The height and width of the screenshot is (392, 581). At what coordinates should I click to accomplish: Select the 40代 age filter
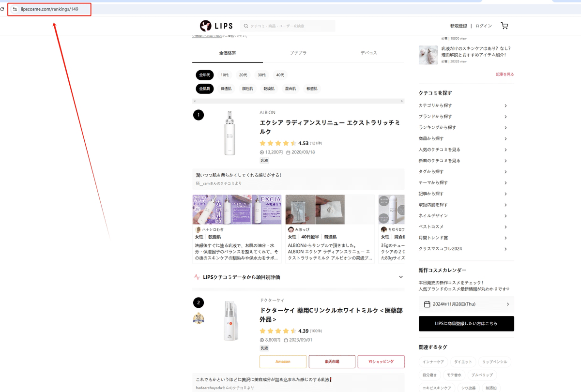pyautogui.click(x=280, y=75)
